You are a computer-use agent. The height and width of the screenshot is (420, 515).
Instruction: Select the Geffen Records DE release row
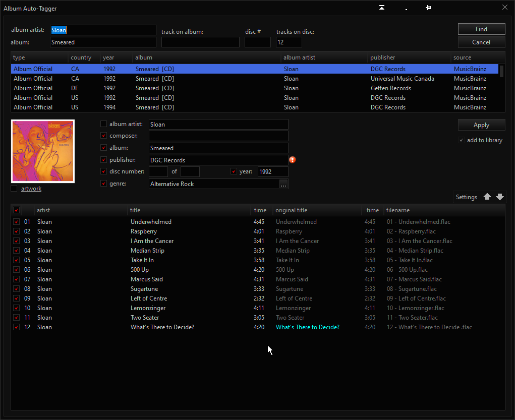(x=255, y=88)
